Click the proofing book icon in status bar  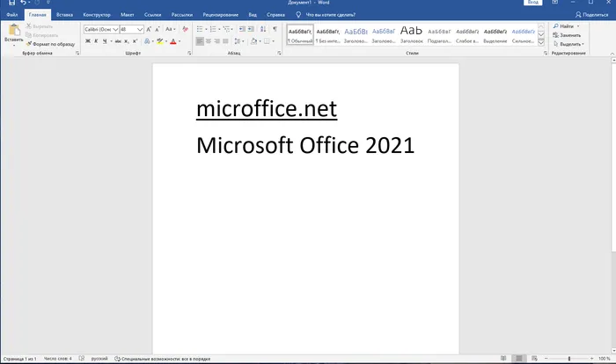82,359
